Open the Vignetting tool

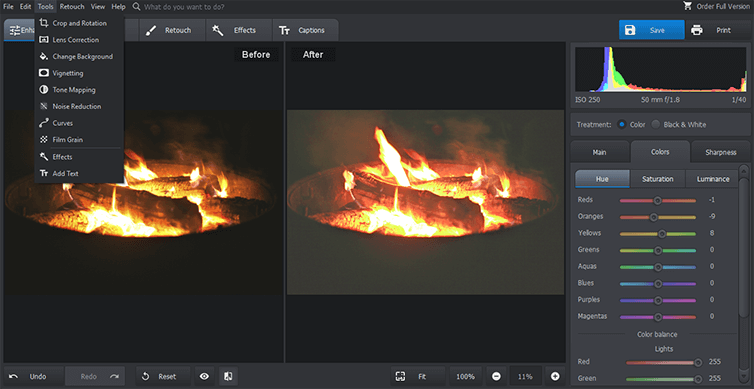[79, 73]
